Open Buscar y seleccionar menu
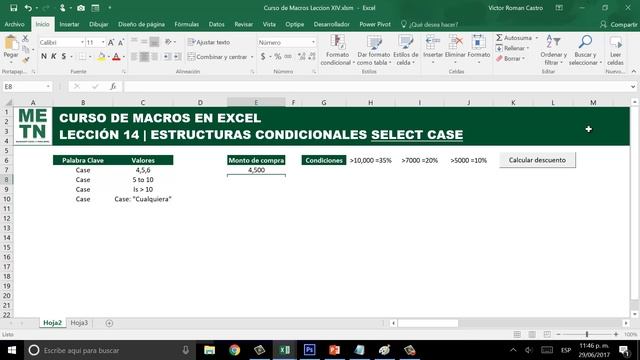Viewport: 640px width, 360px height. coord(585,50)
